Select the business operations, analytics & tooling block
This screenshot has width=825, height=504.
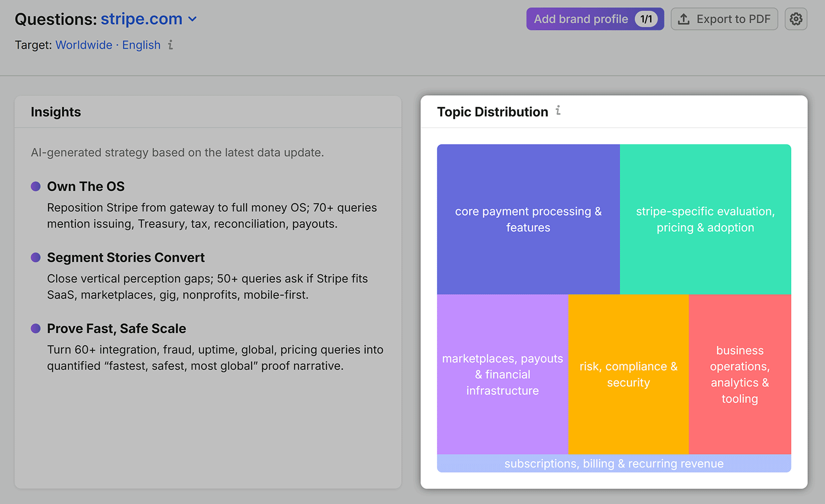click(x=740, y=375)
